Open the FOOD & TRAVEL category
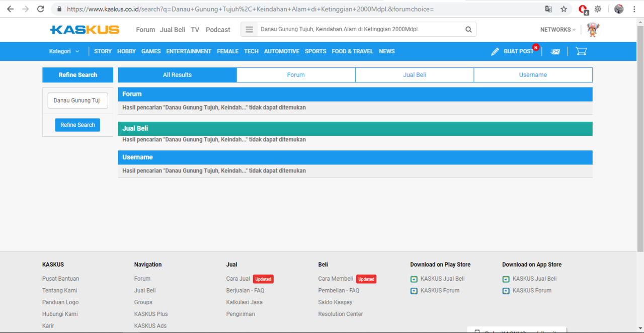The image size is (644, 333). tap(353, 51)
